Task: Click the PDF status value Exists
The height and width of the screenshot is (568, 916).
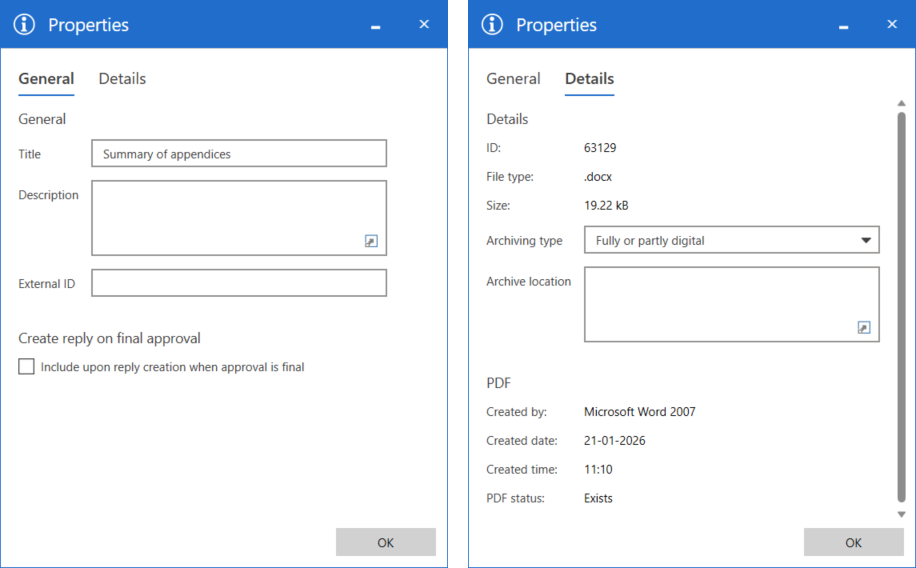Action: tap(598, 498)
